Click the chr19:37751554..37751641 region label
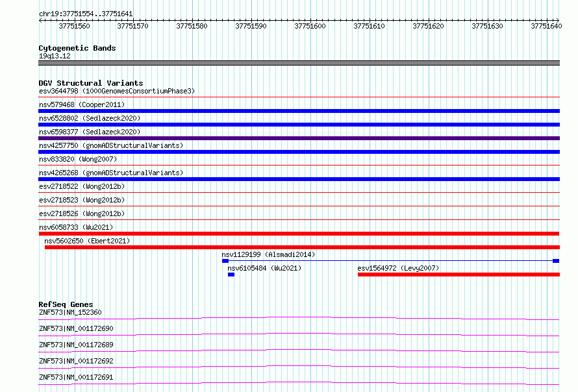Viewport: 578px width, 392px height. click(86, 14)
